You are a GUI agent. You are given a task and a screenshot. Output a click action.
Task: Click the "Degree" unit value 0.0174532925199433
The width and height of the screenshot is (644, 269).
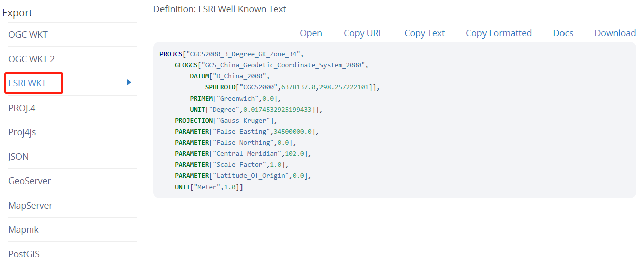click(277, 110)
